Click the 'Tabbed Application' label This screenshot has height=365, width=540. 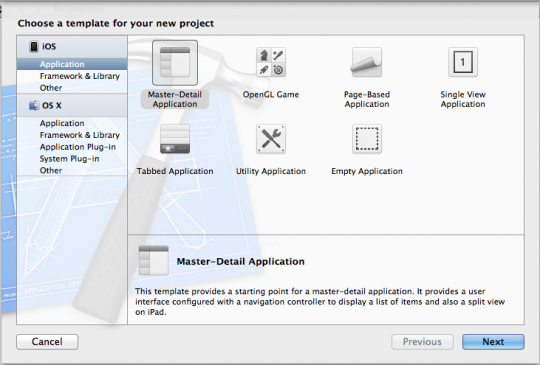[x=175, y=171]
